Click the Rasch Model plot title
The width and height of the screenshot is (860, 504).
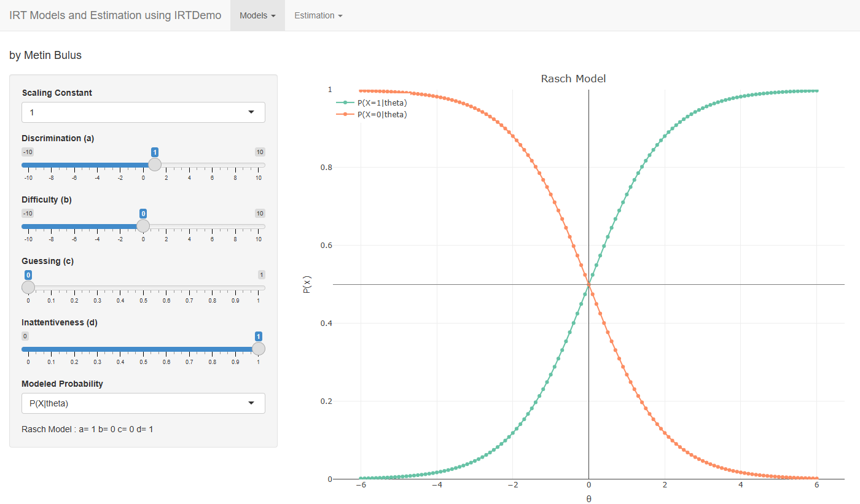(x=573, y=79)
